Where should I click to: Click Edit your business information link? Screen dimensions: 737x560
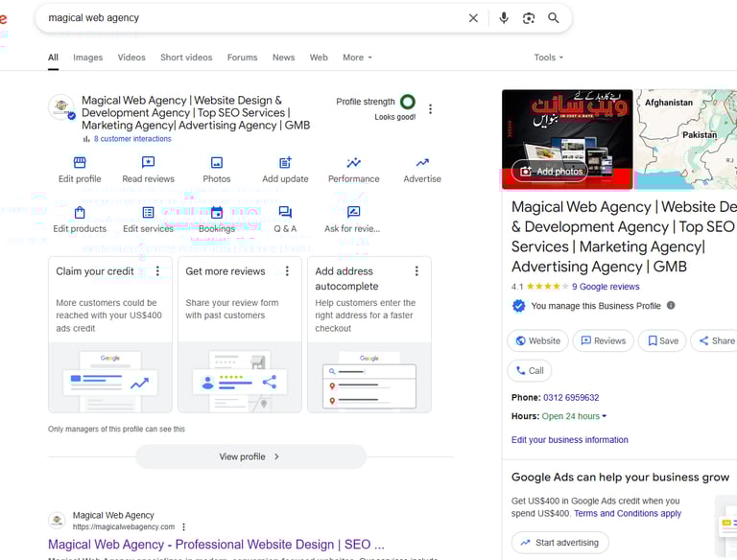pyautogui.click(x=570, y=440)
